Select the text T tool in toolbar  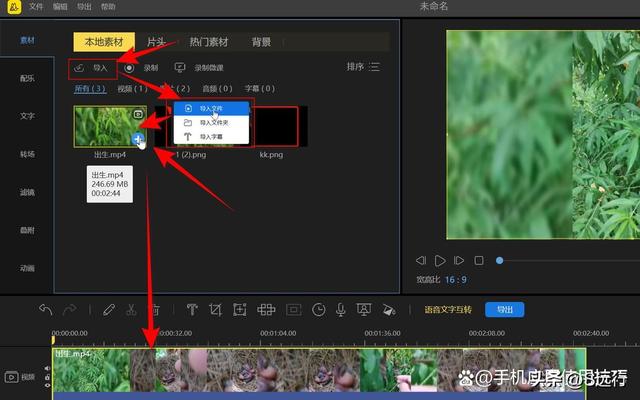click(x=192, y=310)
